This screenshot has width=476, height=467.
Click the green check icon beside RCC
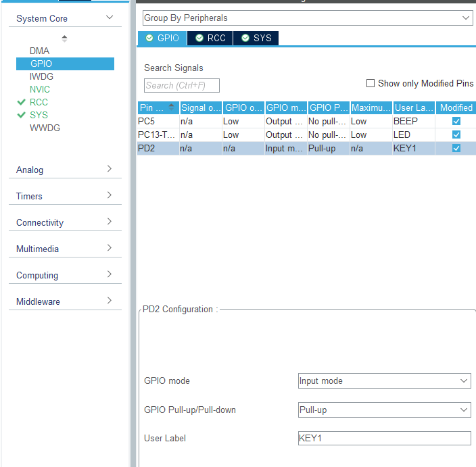click(21, 102)
